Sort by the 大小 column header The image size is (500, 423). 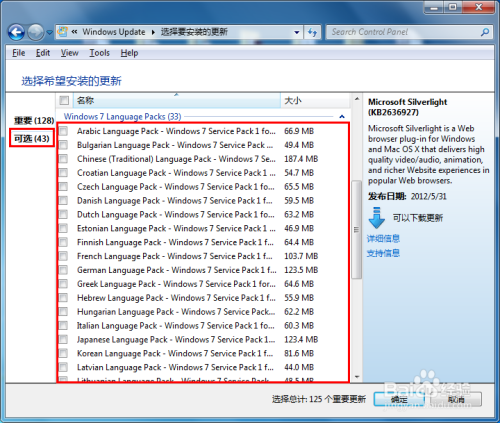[315, 100]
